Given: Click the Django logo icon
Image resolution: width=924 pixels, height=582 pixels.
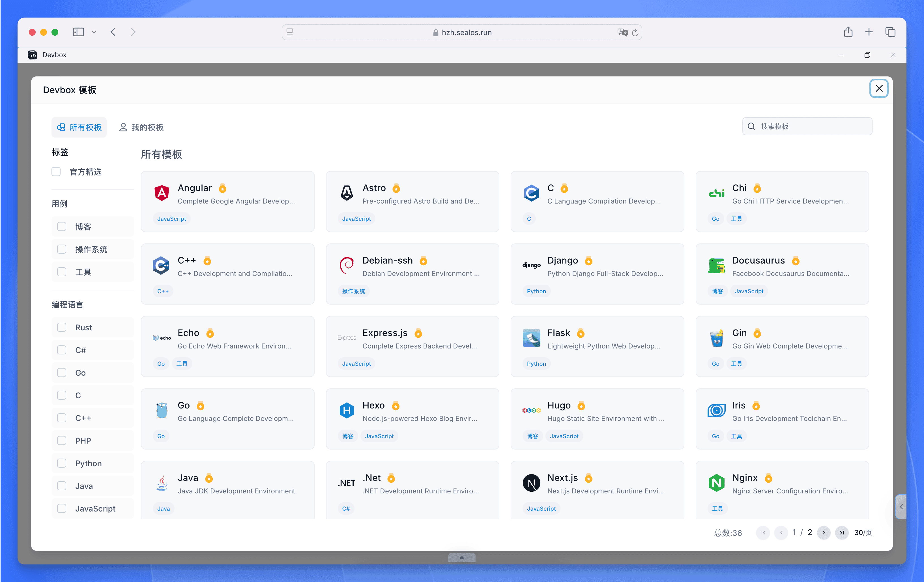Looking at the screenshot, I should 531,265.
